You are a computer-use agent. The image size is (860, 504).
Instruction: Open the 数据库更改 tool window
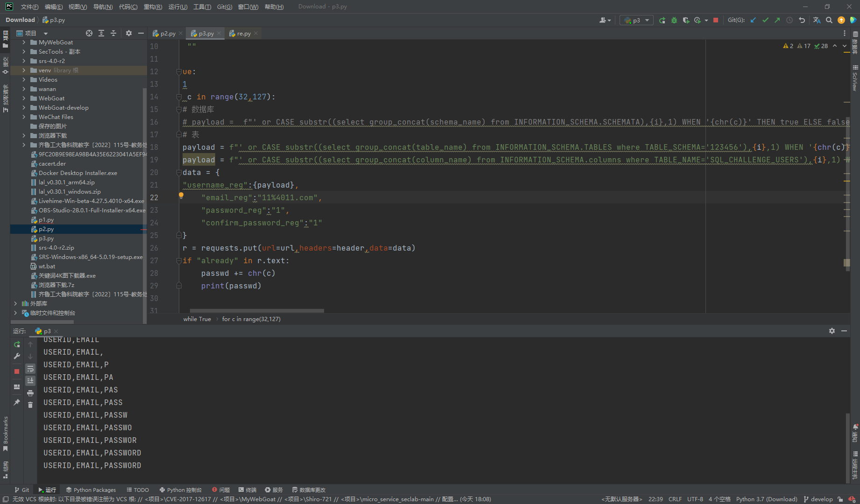click(309, 490)
